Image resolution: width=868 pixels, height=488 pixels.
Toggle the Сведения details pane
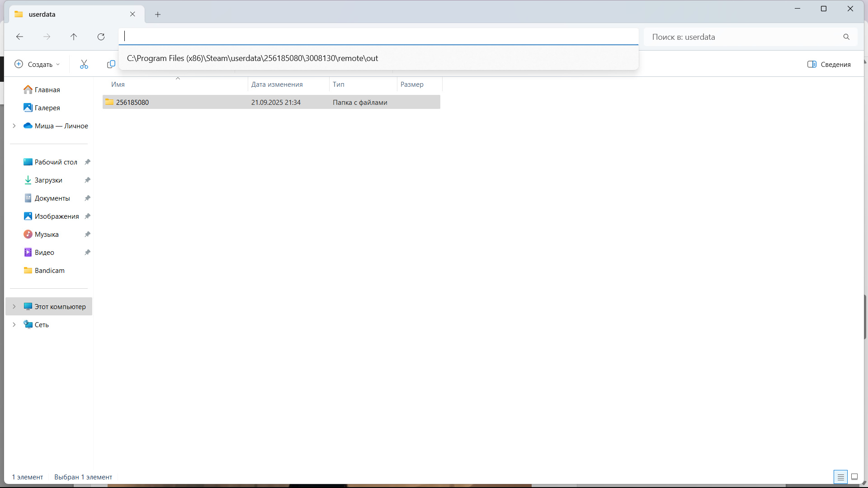pos(829,65)
